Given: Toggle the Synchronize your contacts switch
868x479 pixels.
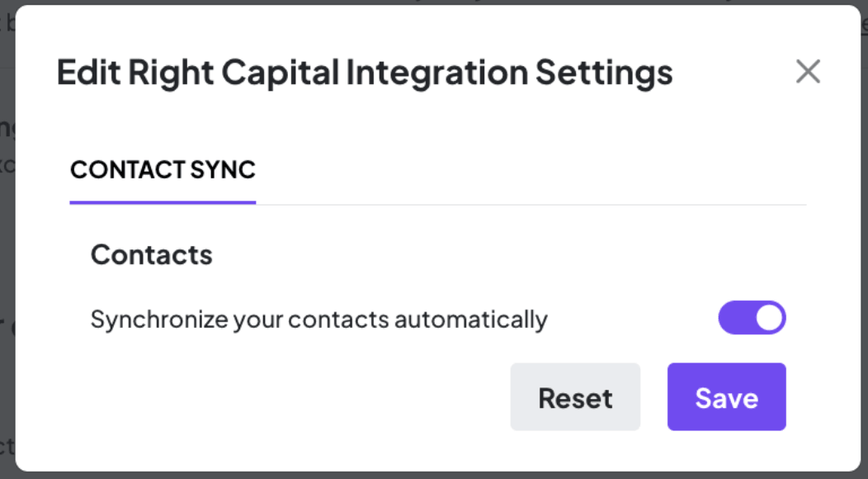Looking at the screenshot, I should [752, 318].
